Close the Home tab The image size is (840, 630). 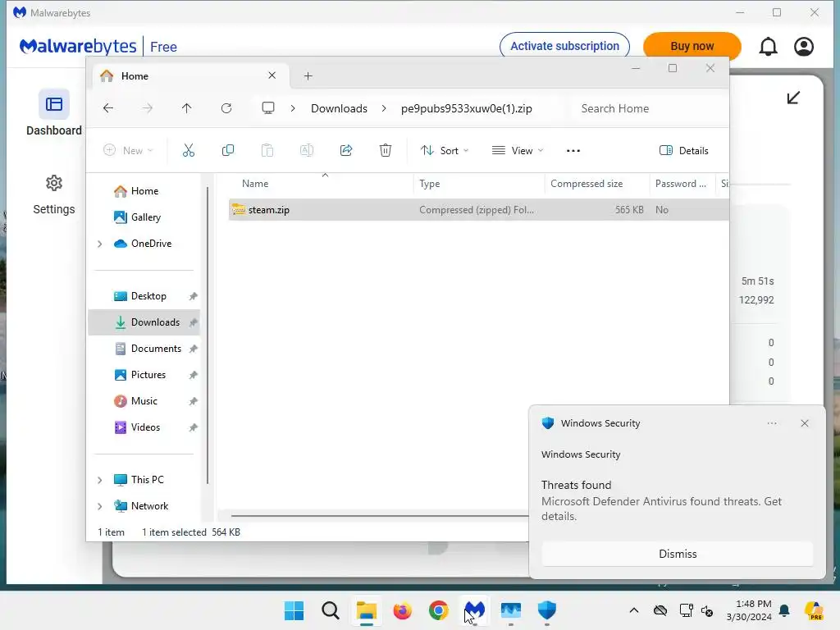click(272, 75)
